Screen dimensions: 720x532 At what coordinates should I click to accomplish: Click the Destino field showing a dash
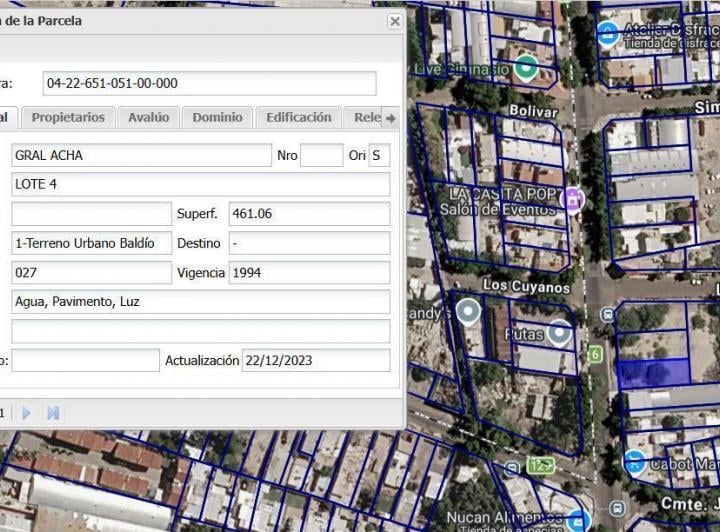pos(309,243)
